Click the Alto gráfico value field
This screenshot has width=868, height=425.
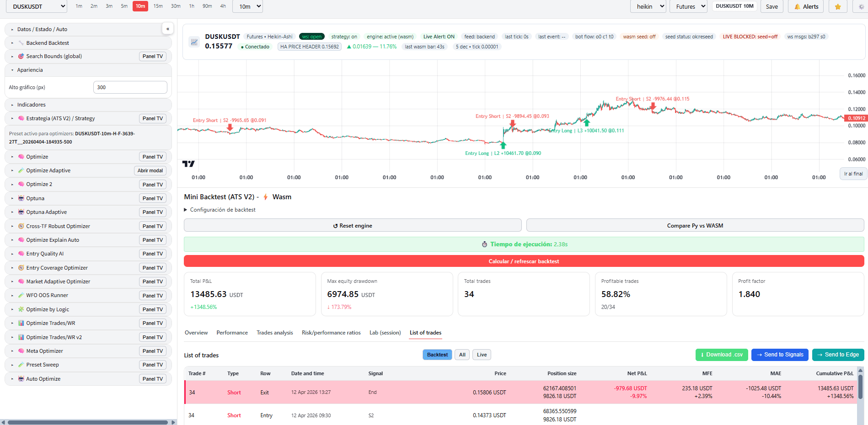coord(130,87)
